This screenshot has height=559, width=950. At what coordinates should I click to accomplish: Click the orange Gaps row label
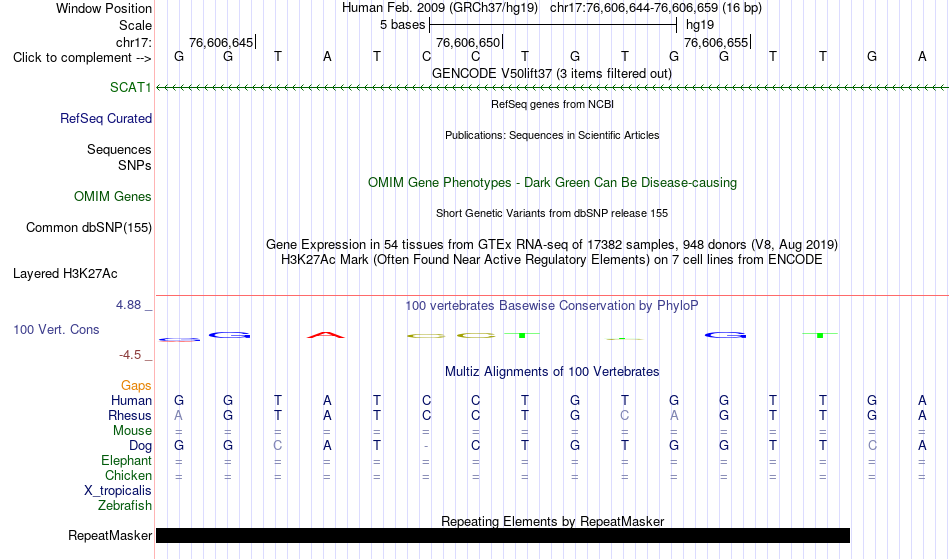[136, 385]
